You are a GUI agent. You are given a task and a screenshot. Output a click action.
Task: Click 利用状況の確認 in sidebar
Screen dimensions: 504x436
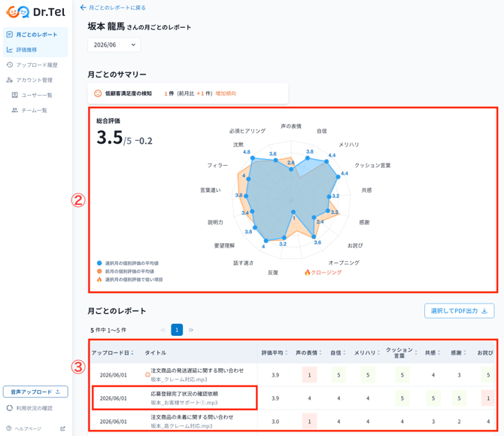tap(34, 408)
